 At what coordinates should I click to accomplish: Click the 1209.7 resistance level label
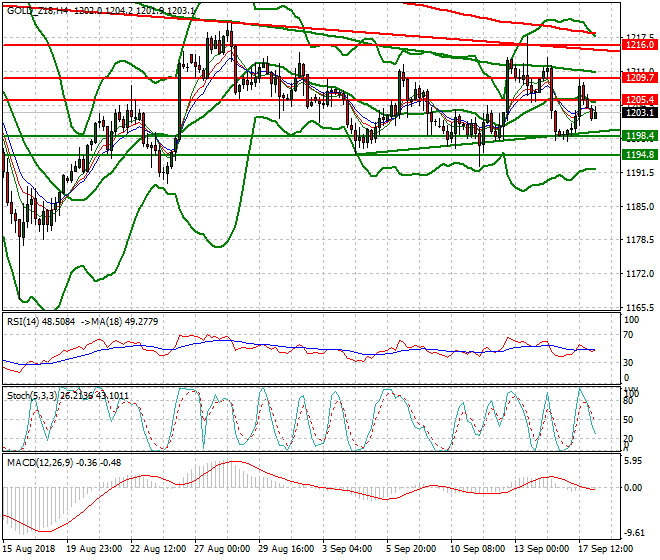pyautogui.click(x=639, y=77)
